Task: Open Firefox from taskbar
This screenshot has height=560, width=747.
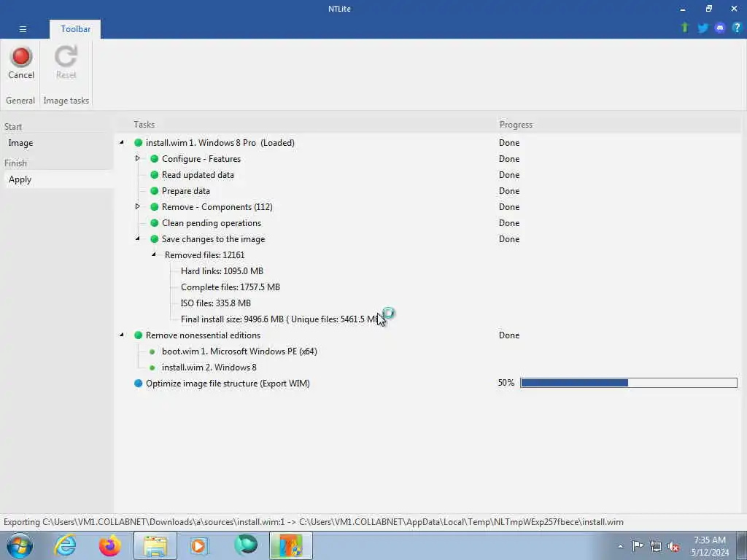Action: point(109,545)
